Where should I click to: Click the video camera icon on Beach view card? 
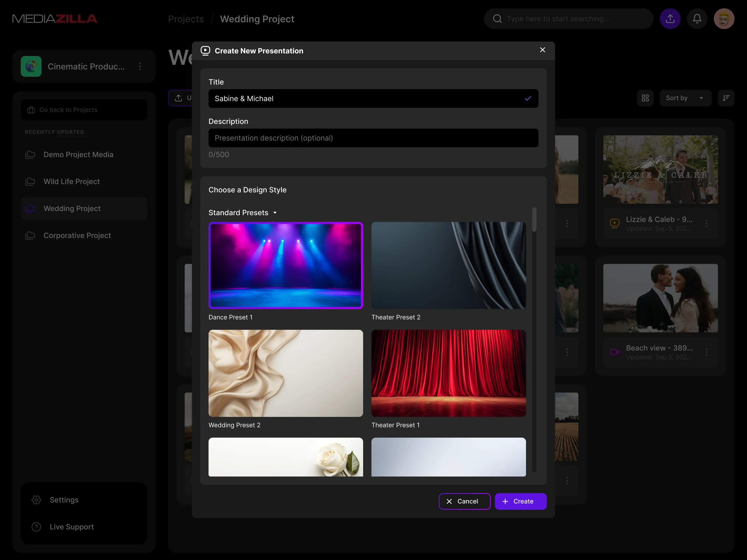click(614, 352)
